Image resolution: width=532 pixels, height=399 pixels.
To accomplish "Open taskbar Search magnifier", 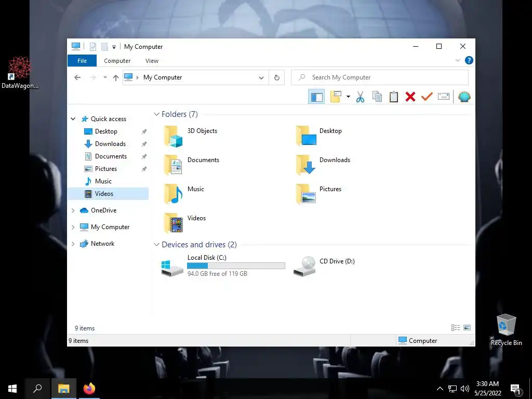I will pyautogui.click(x=37, y=389).
